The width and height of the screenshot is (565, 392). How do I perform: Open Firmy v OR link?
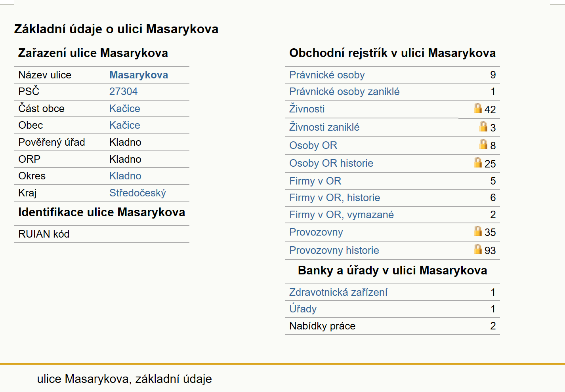point(315,181)
